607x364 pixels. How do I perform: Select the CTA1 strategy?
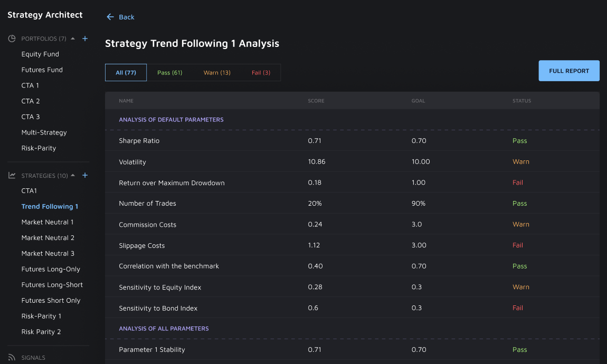coord(29,190)
